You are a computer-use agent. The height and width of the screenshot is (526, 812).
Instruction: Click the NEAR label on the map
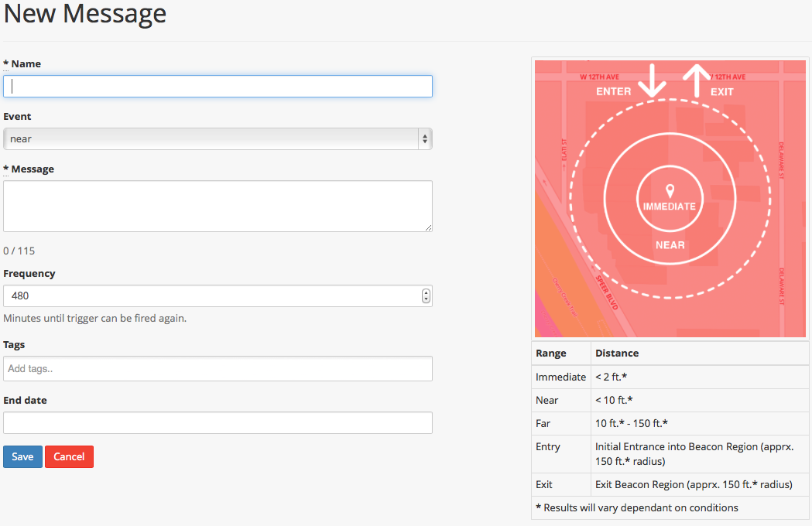tap(670, 245)
